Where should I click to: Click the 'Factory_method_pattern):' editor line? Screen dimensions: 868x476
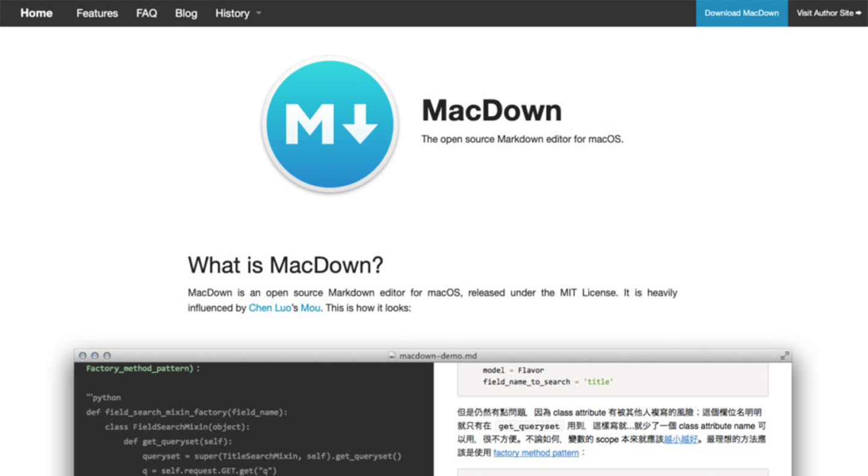pyautogui.click(x=143, y=368)
